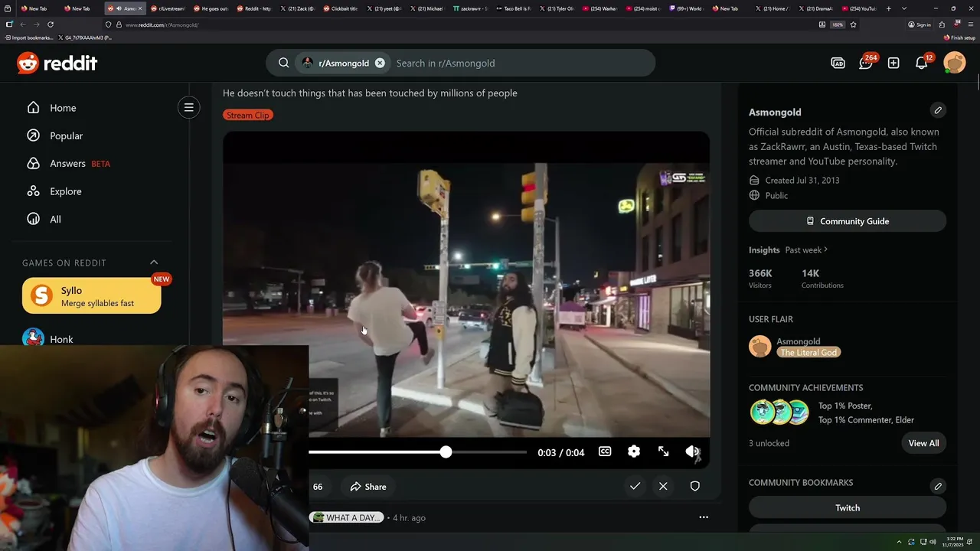Open the Reddit logo home link

[x=57, y=63]
